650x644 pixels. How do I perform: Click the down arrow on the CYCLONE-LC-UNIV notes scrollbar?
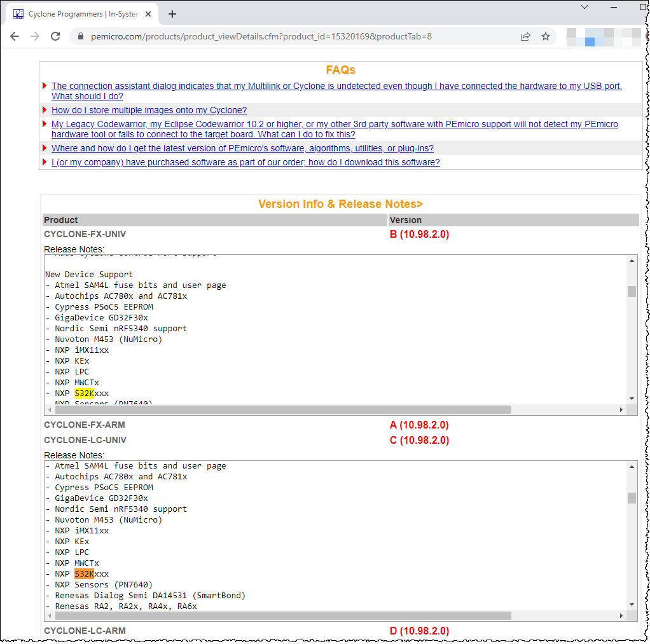631,604
